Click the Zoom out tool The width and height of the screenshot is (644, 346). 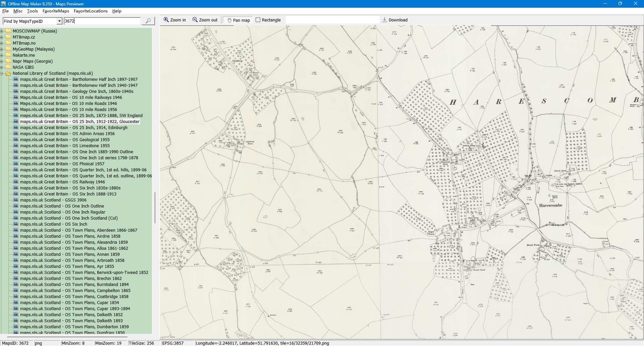tap(205, 20)
